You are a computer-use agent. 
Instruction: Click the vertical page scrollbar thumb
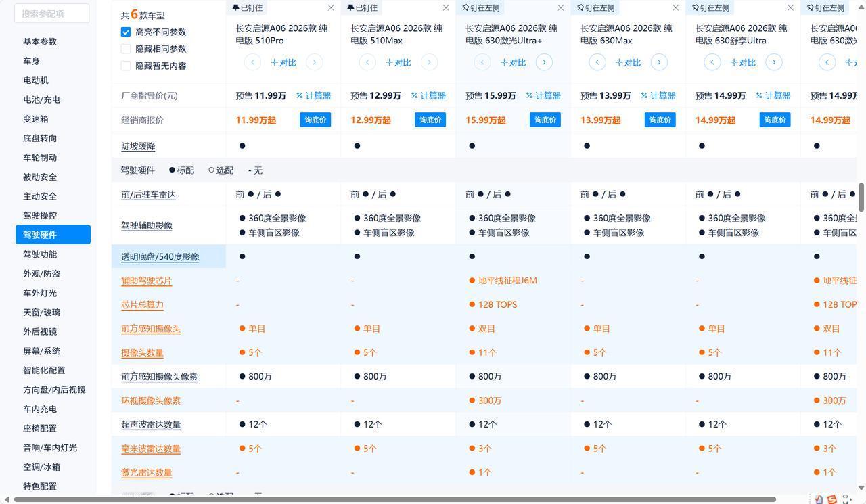tap(861, 197)
